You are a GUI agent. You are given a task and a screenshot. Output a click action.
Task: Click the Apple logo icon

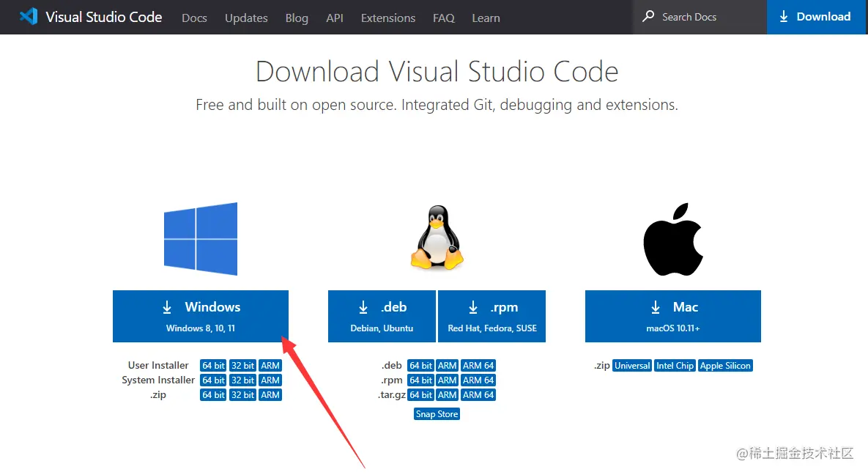pyautogui.click(x=673, y=240)
